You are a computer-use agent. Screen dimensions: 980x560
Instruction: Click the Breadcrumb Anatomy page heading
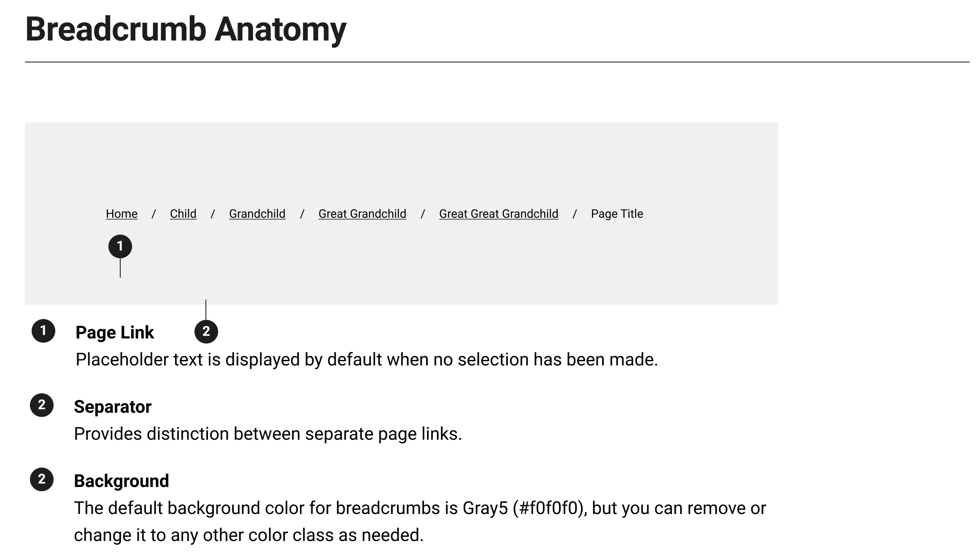pyautogui.click(x=186, y=30)
